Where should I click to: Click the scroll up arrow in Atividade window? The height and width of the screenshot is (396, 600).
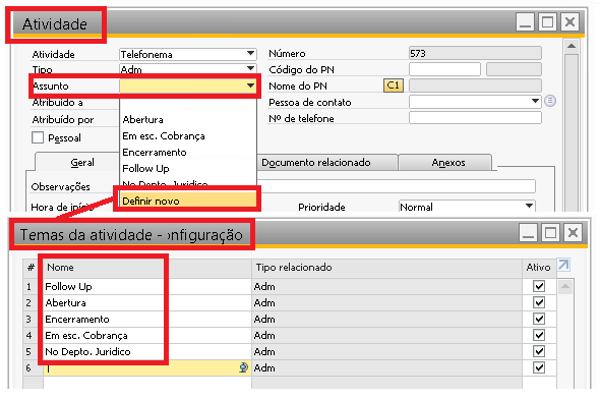click(571, 46)
